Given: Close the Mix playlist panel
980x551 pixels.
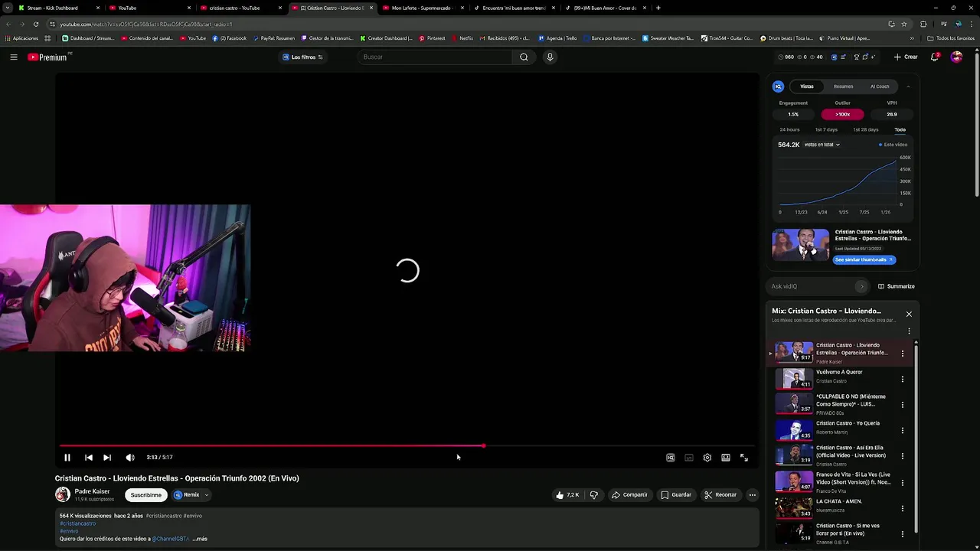Looking at the screenshot, I should point(909,314).
